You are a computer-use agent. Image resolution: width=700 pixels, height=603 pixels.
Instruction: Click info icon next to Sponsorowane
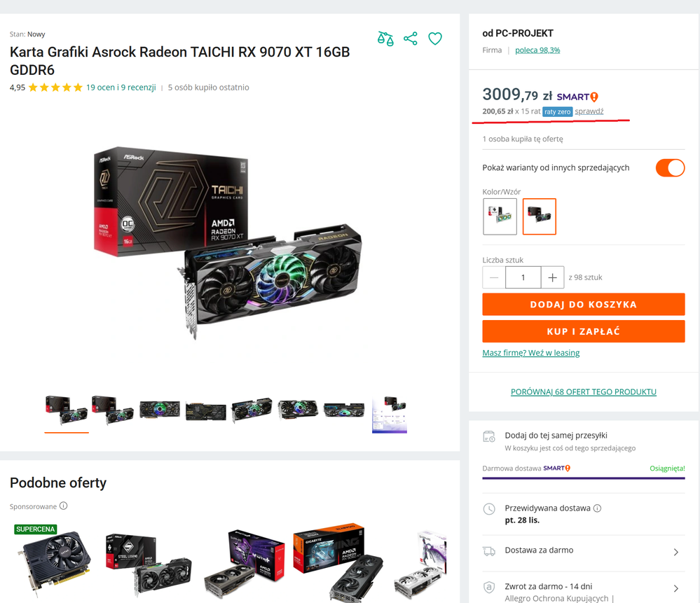click(x=64, y=506)
